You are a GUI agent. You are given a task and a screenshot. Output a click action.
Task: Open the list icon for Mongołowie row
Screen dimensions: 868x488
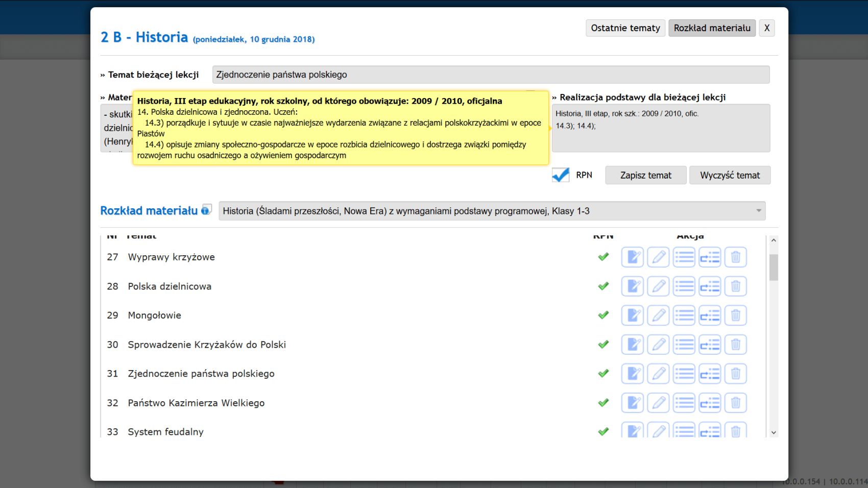coord(684,315)
